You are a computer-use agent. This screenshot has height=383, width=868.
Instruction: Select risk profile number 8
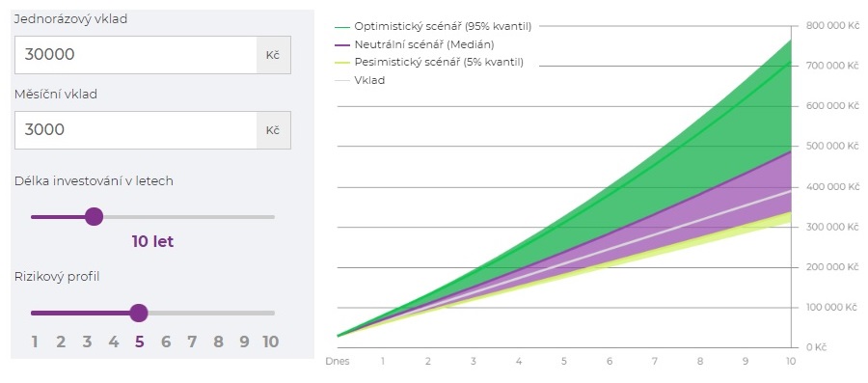tap(218, 342)
